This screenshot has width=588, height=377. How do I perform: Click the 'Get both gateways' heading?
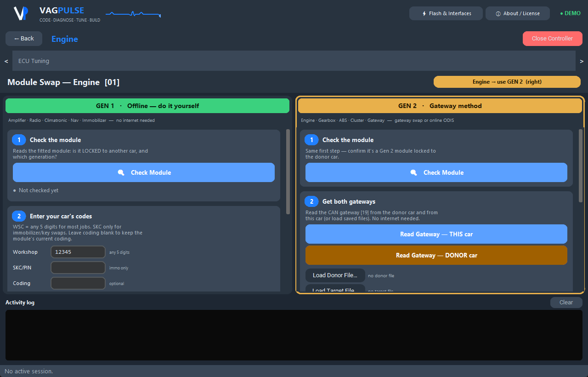tap(349, 201)
